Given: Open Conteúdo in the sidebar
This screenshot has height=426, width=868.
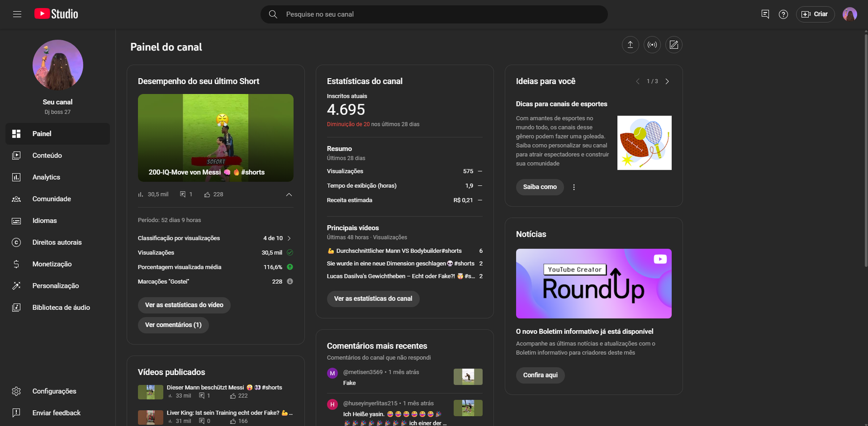Looking at the screenshot, I should point(58,155).
